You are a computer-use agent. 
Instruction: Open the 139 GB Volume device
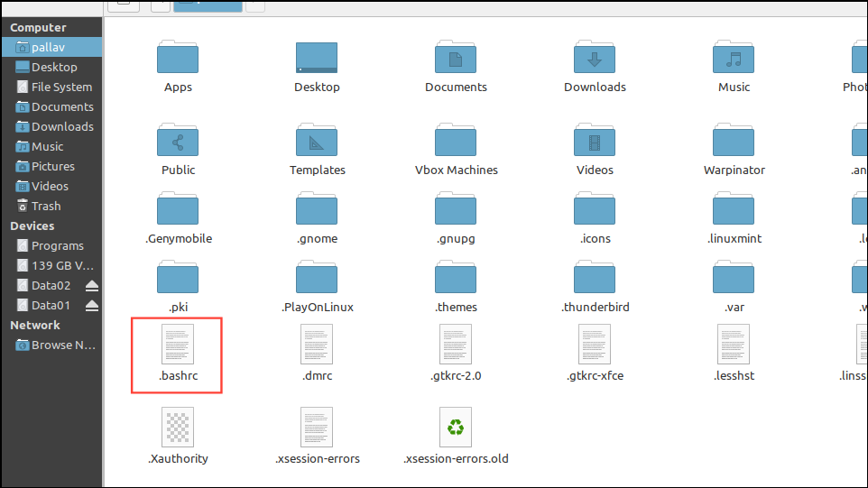pyautogui.click(x=52, y=265)
